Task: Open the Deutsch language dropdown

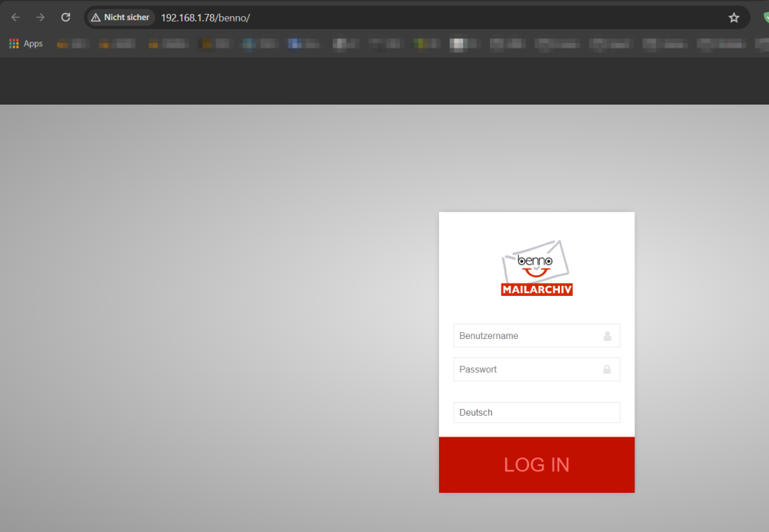Action: 537,413
